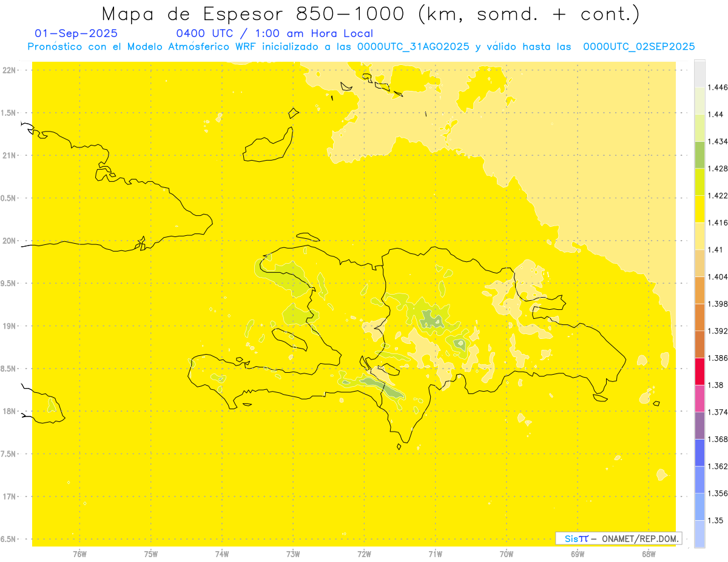Screen dimensions: 728x562
Task: Click the legend value "1.356"
Action: (717, 493)
